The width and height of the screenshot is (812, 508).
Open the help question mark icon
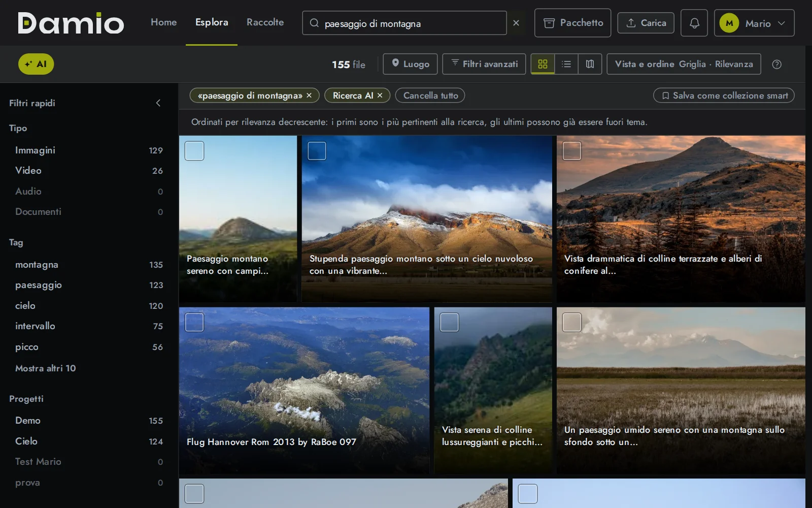[x=776, y=64]
